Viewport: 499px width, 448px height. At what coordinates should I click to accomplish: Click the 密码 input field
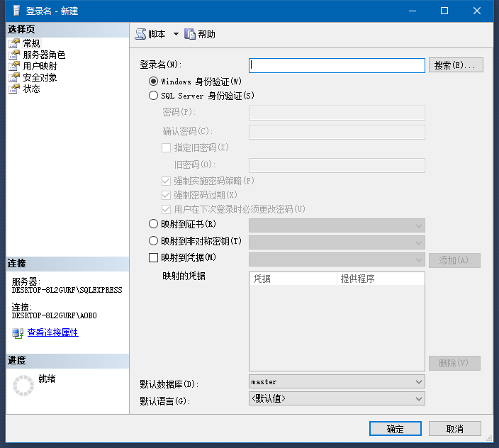[x=337, y=113]
